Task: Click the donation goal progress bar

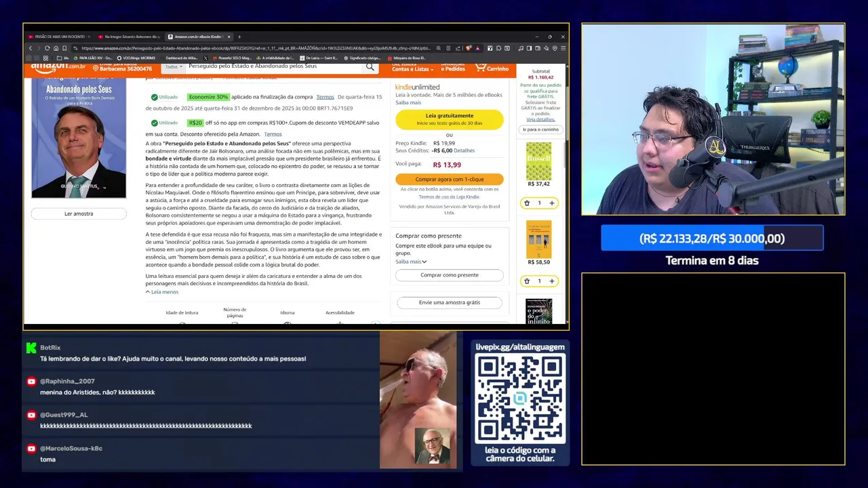Action: [712, 238]
